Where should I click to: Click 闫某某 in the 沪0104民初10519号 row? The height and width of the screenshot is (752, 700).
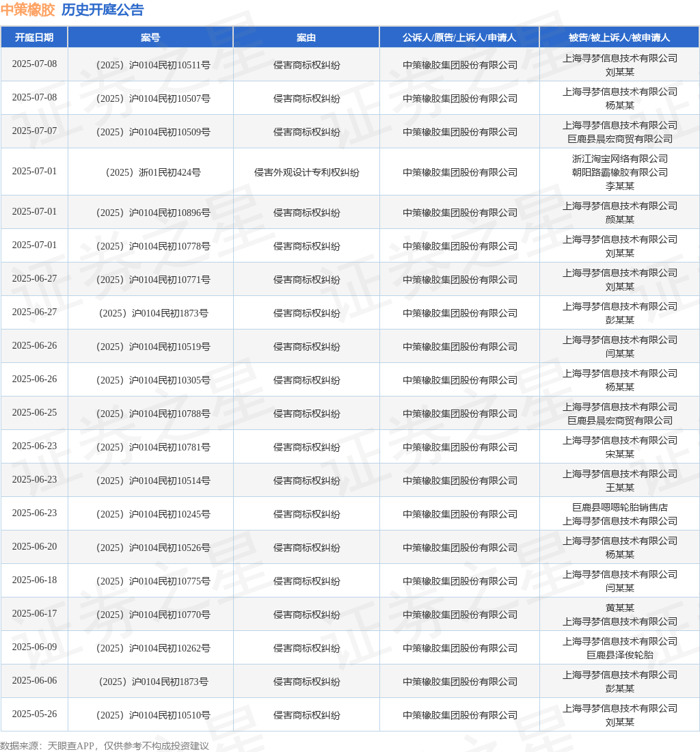[x=619, y=353]
